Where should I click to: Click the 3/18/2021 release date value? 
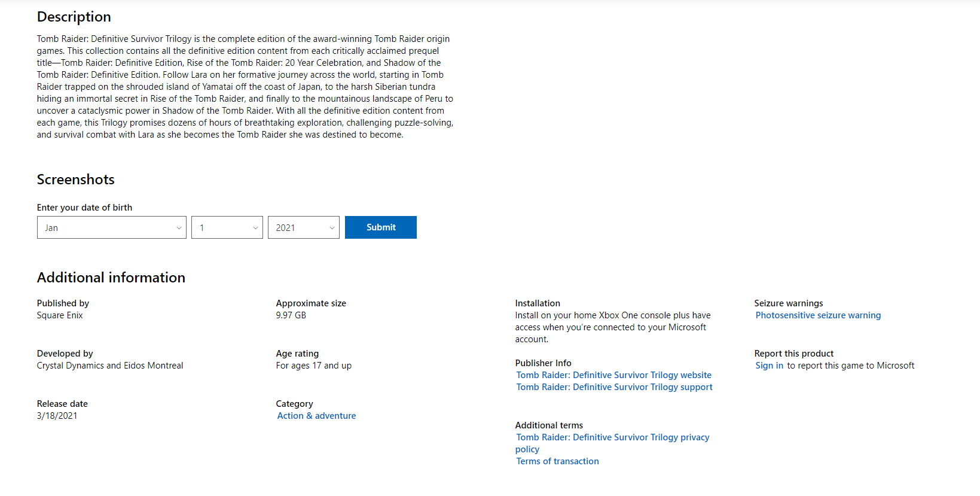(x=57, y=416)
